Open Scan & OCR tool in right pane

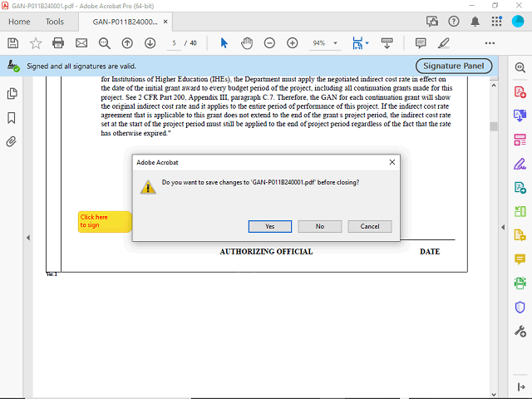click(x=520, y=283)
